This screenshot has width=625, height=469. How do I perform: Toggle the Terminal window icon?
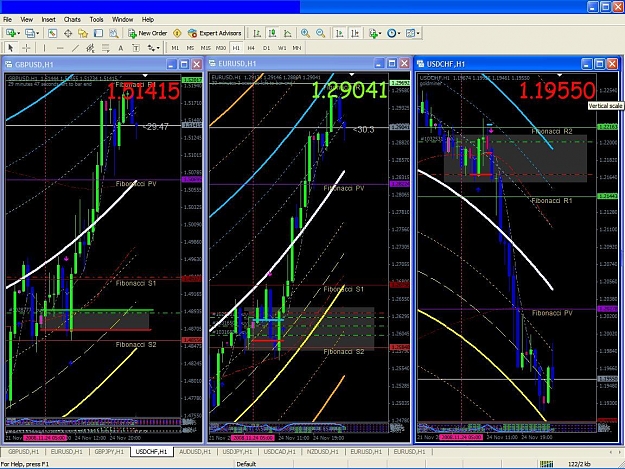coord(98,33)
